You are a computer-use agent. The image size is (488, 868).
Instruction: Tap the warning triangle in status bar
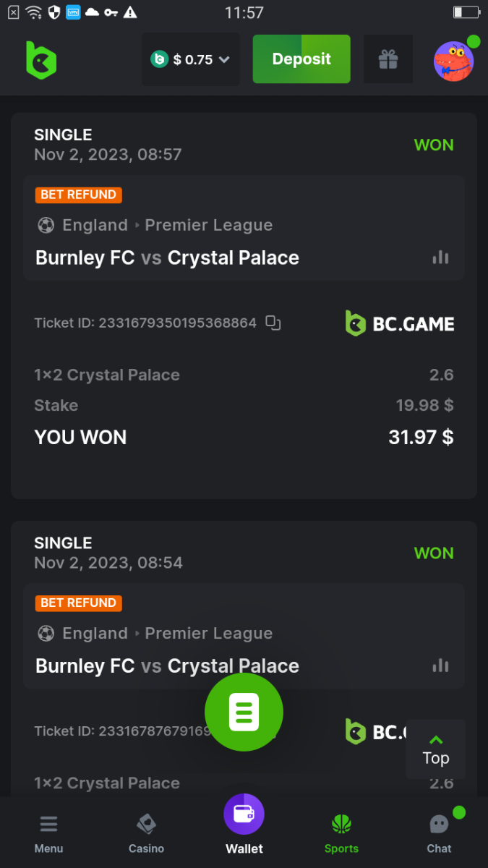[x=130, y=12]
